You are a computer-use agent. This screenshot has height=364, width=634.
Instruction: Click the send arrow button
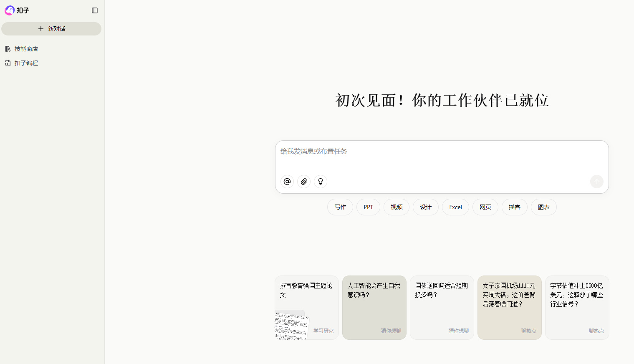pyautogui.click(x=596, y=182)
